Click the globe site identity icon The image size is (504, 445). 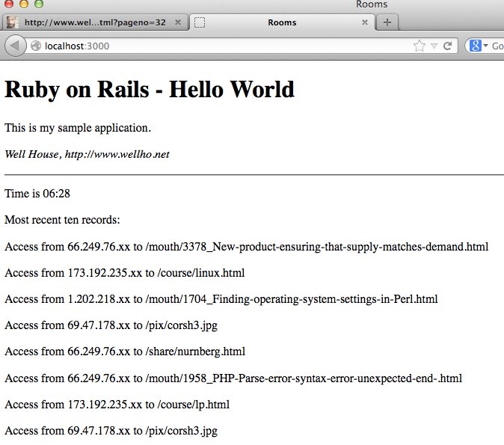36,46
